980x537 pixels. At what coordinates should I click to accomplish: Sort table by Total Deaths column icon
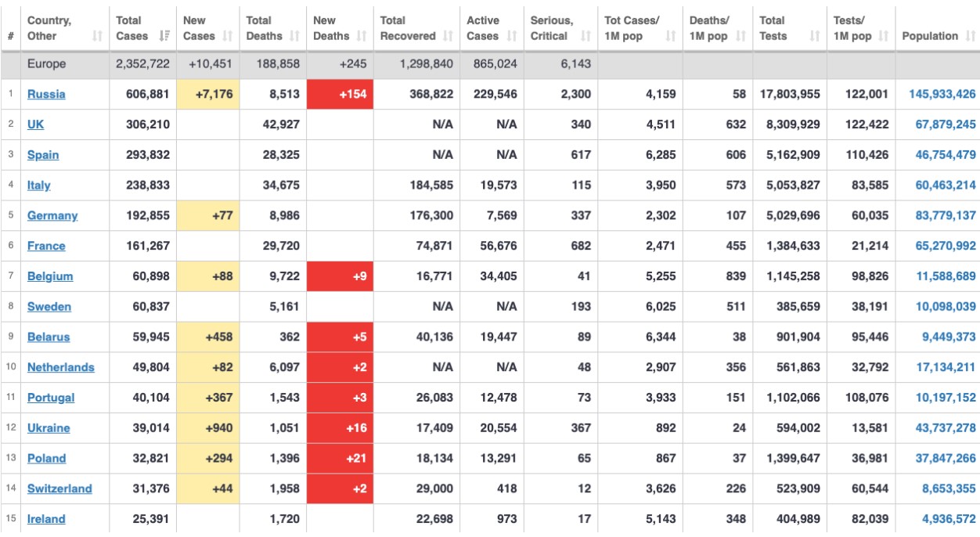tap(294, 36)
